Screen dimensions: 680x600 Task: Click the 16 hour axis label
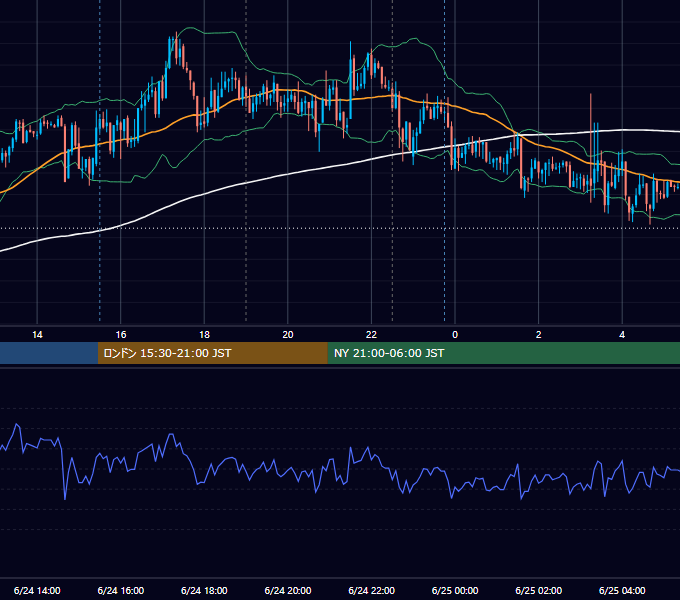point(121,335)
